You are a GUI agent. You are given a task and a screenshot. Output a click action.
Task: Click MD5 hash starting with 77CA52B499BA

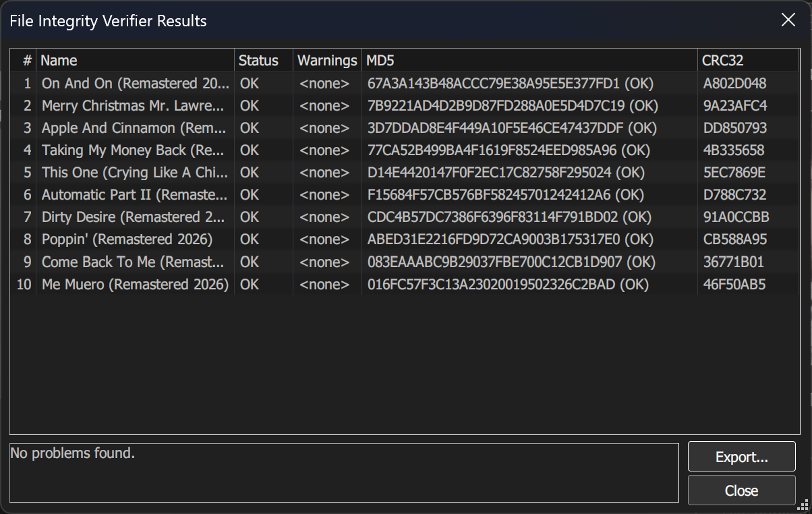coord(509,150)
